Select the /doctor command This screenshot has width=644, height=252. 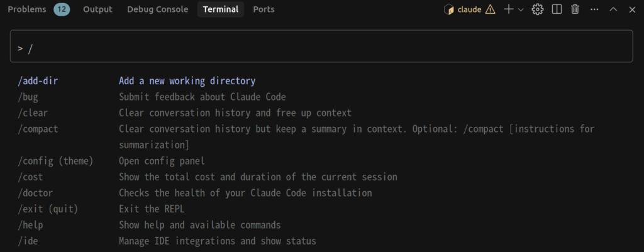coord(35,193)
